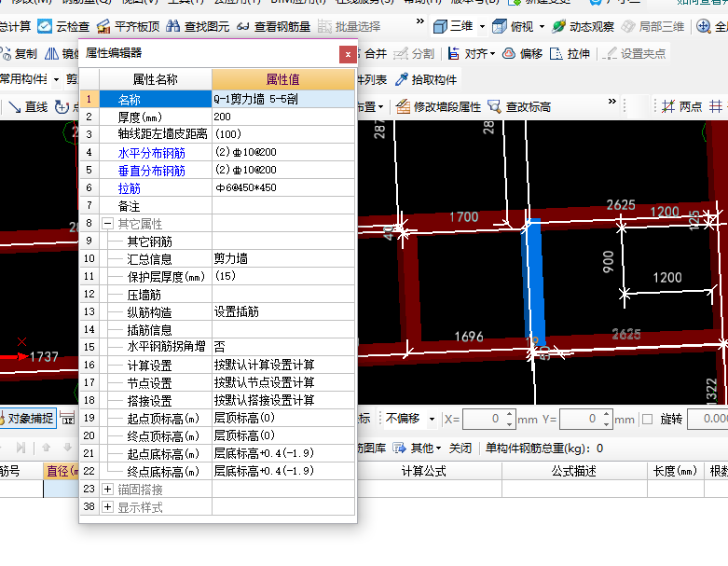
Task: Open the 不偏移 offset mode dropdown
Action: pos(432,420)
